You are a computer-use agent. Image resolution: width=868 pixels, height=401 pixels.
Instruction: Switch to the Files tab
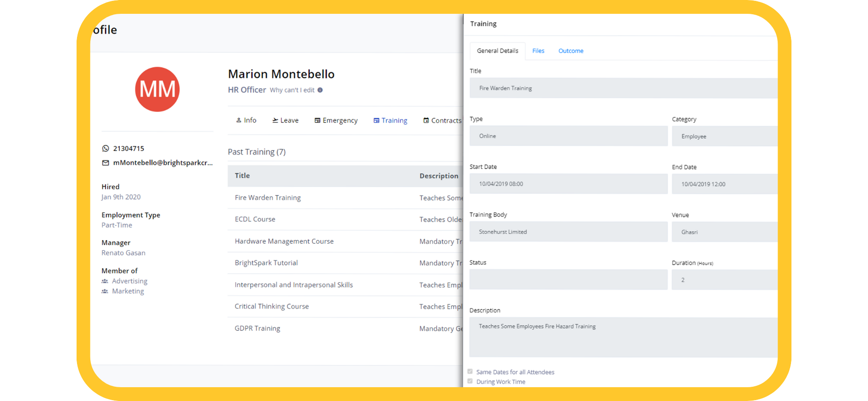click(538, 51)
